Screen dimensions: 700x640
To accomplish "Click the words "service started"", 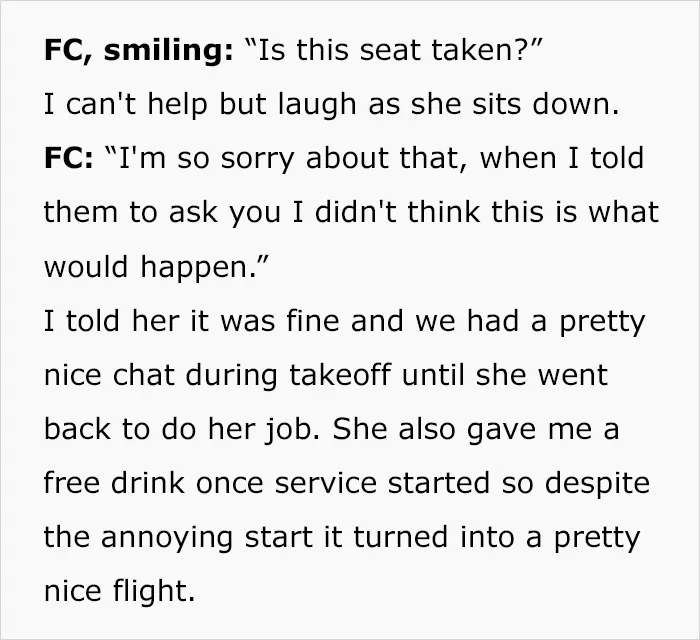I will [x=382, y=482].
